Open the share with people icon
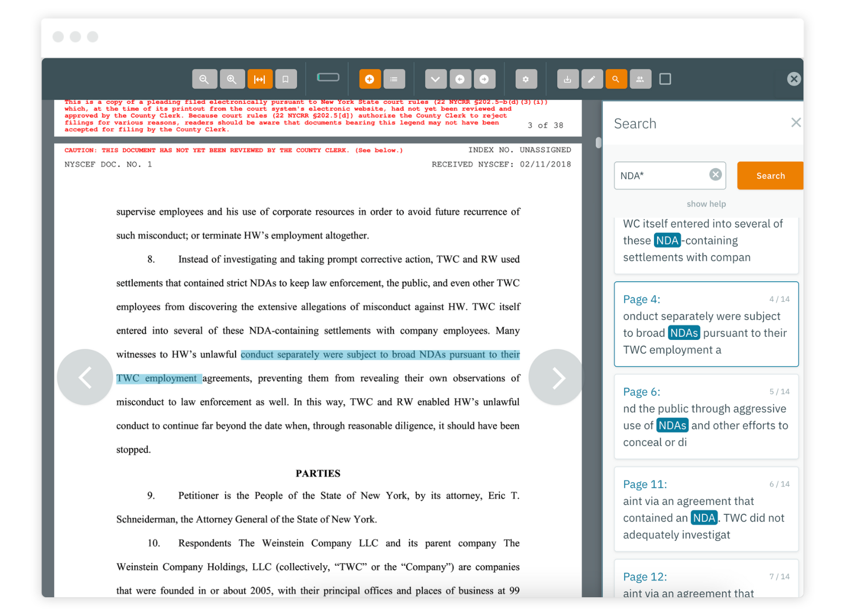 click(640, 79)
